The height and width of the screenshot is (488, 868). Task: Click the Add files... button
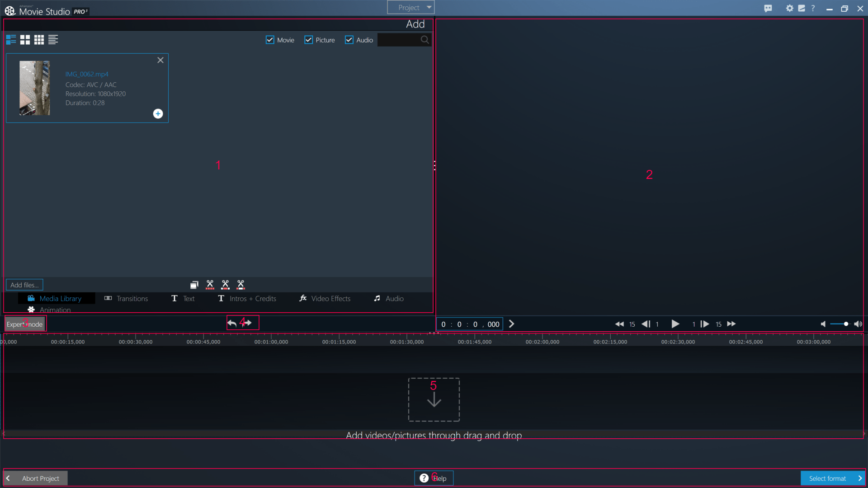(24, 285)
